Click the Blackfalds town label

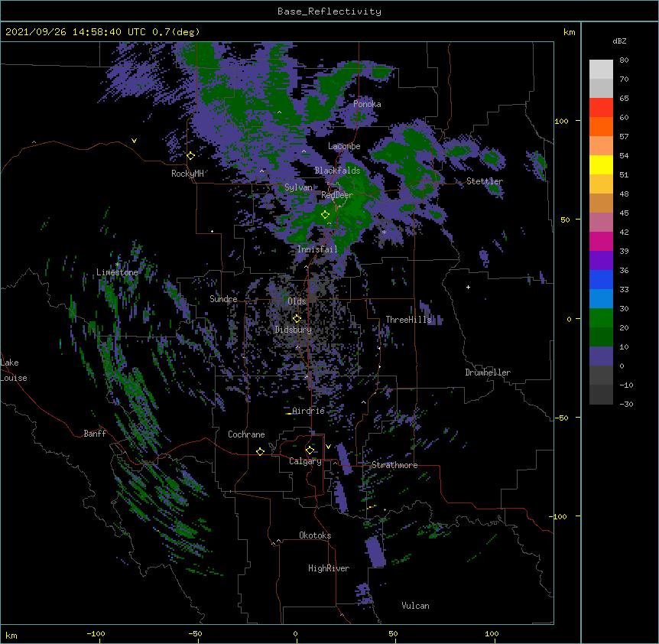(337, 171)
